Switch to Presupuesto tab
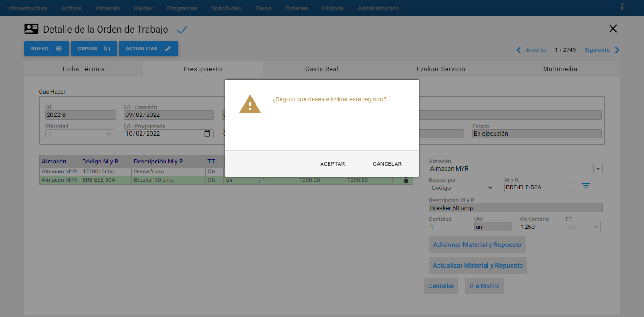Screen dimensions: 644x317 click(x=203, y=69)
